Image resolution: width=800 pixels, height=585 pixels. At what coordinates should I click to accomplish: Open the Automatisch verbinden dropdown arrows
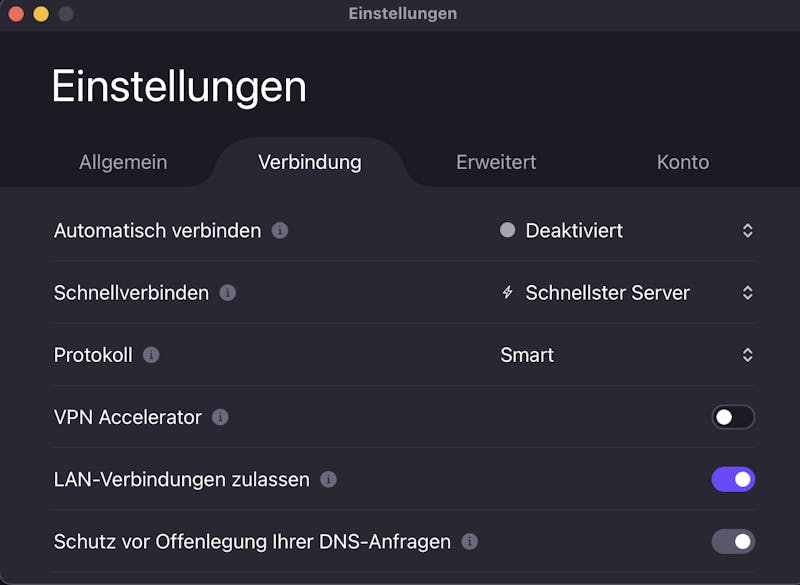pos(747,231)
